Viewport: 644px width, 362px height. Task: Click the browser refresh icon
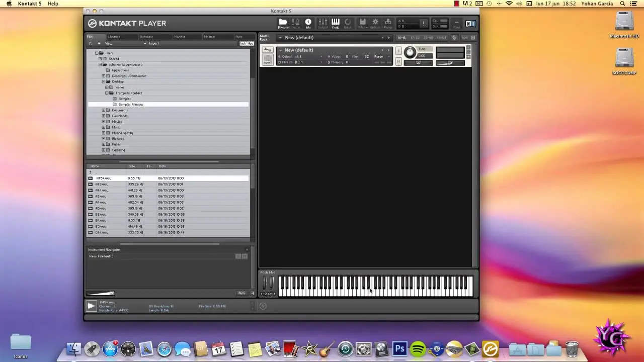[x=91, y=44]
